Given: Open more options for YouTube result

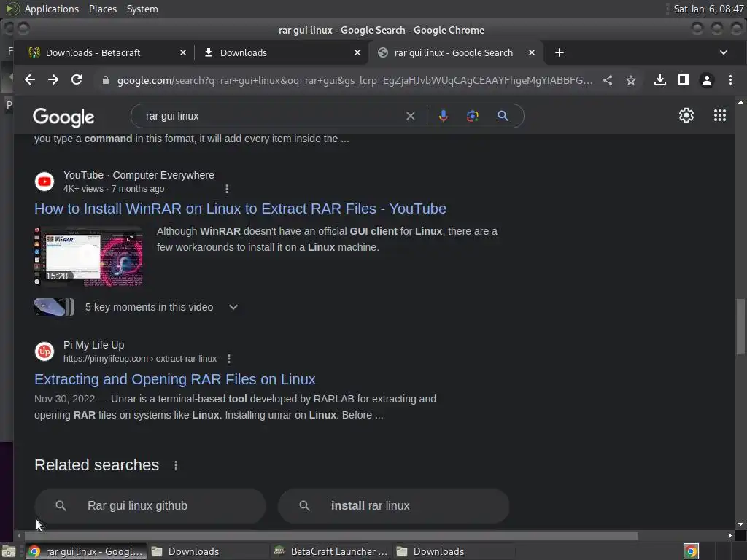Looking at the screenshot, I should coord(227,189).
